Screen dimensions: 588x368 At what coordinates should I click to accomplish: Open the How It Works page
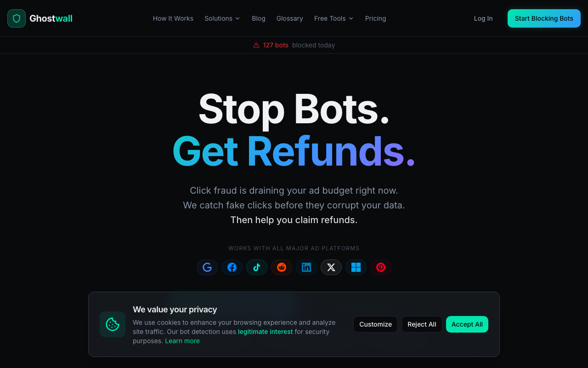pos(173,18)
